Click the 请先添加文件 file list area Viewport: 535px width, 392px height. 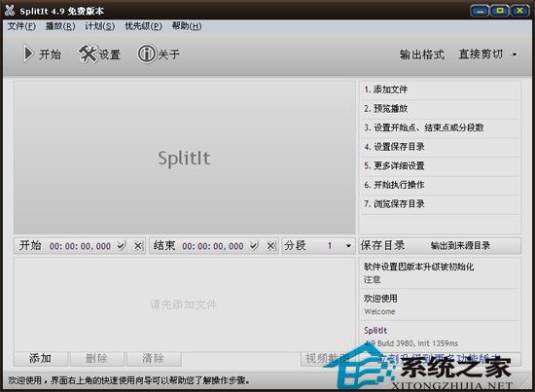coord(185,304)
